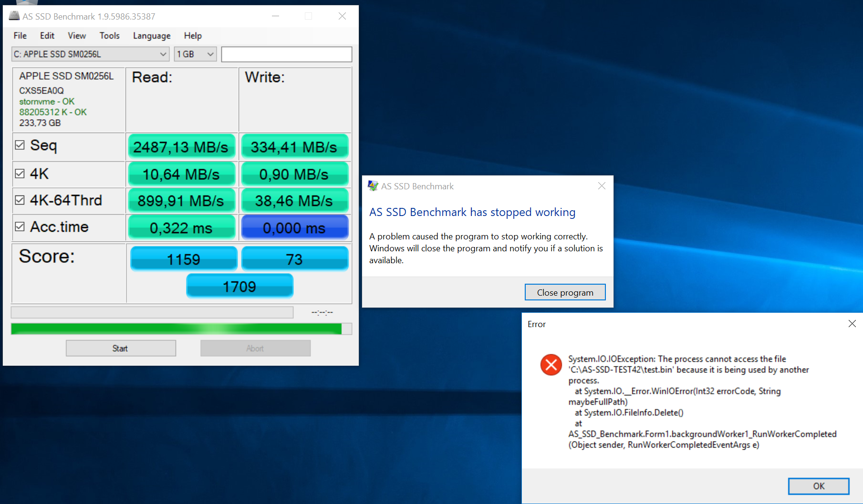Open the Help menu
The width and height of the screenshot is (863, 504).
point(193,36)
